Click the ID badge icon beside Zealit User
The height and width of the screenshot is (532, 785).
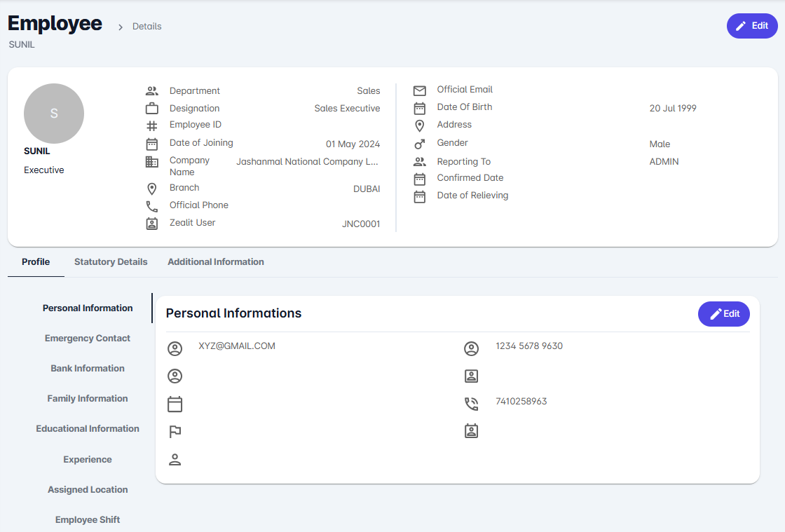pyautogui.click(x=151, y=224)
